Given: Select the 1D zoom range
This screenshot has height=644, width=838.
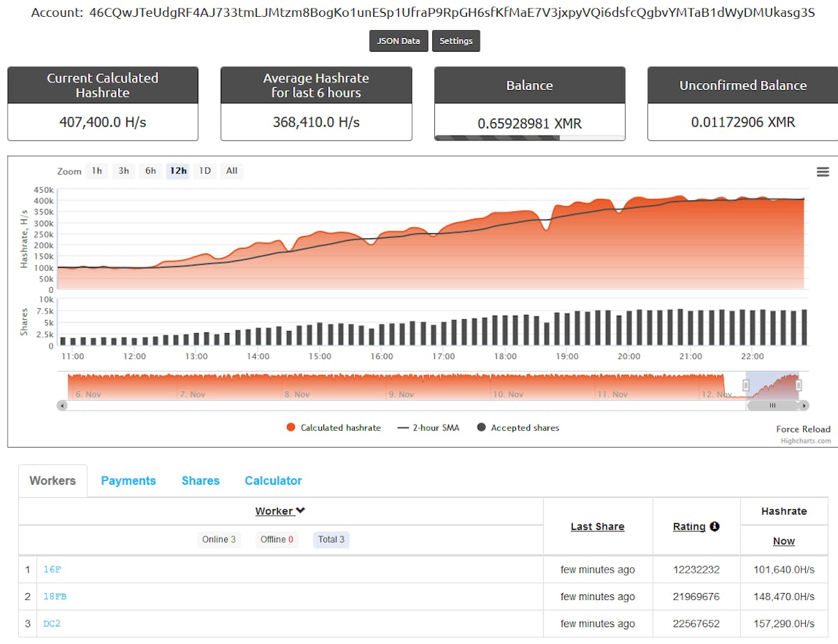Looking at the screenshot, I should pos(205,170).
